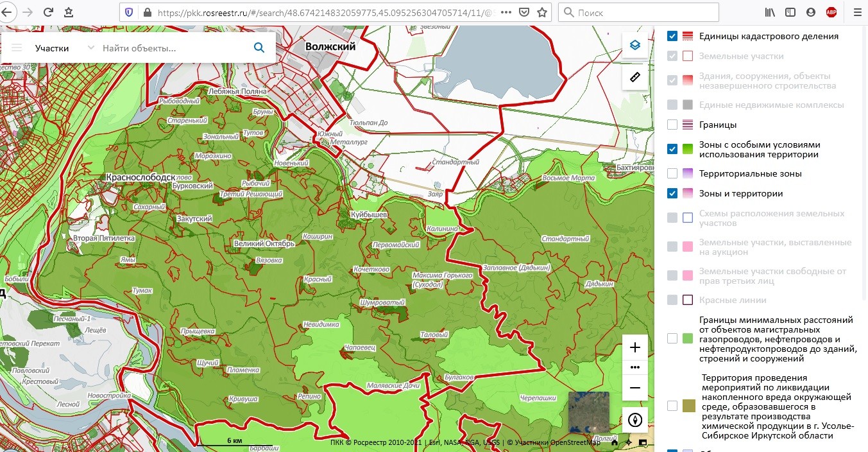Zoom in with the plus button
The height and width of the screenshot is (452, 868).
(634, 347)
